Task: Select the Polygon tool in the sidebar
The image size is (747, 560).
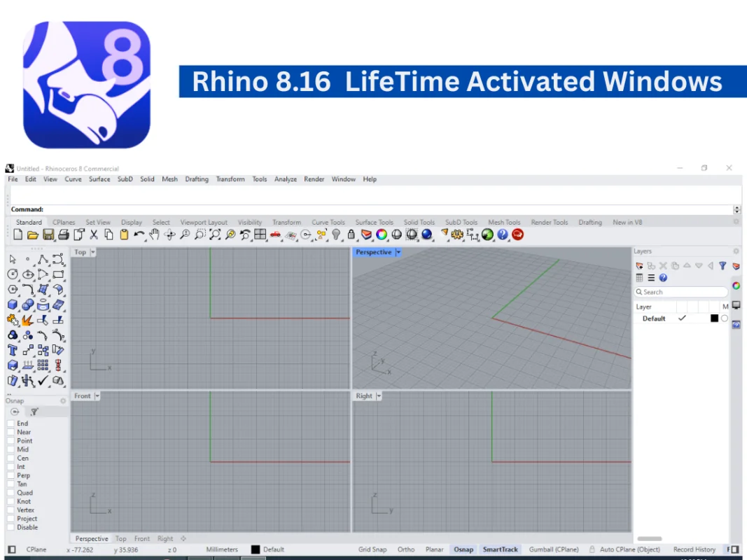Action: pos(12,290)
